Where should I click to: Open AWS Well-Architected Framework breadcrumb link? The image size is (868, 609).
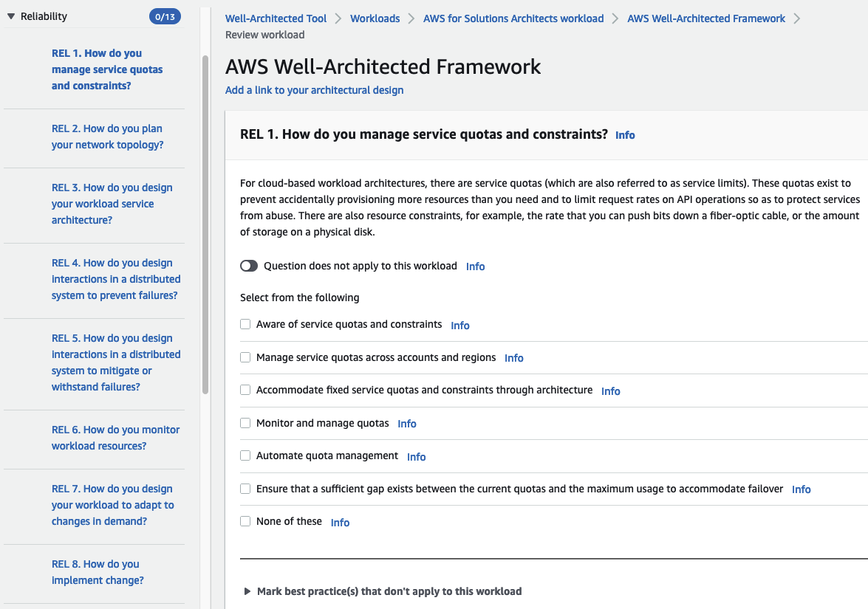[705, 18]
